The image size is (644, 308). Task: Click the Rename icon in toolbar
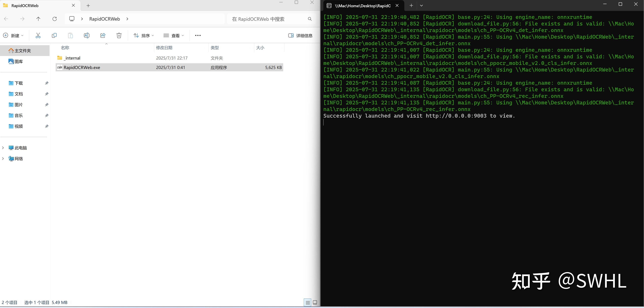pos(86,36)
